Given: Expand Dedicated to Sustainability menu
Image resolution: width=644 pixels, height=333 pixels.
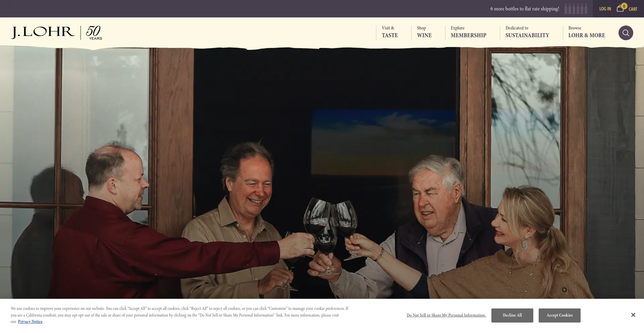Looking at the screenshot, I should coord(527,32).
